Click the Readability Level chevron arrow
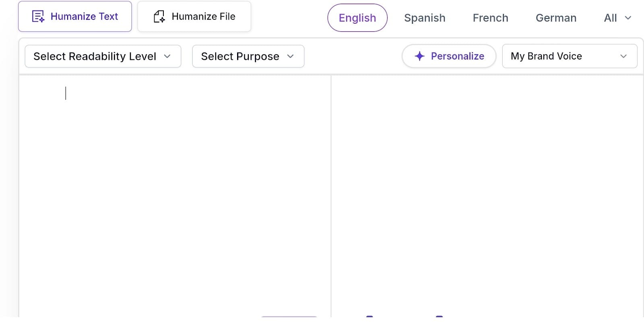Viewport: 644px width, 322px height. [167, 56]
